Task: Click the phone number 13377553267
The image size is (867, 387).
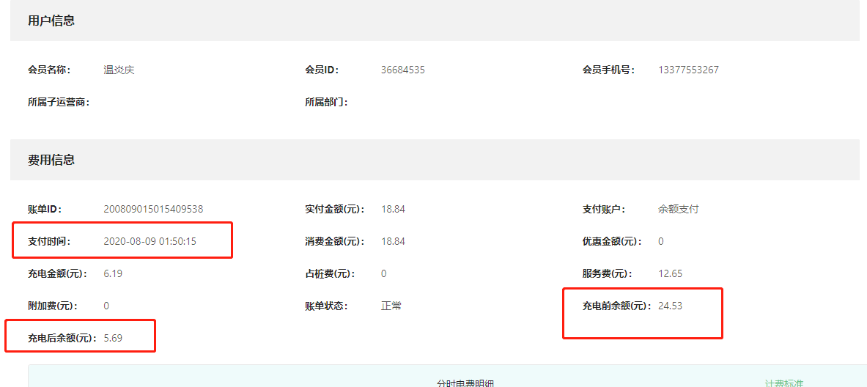Action: [x=688, y=70]
